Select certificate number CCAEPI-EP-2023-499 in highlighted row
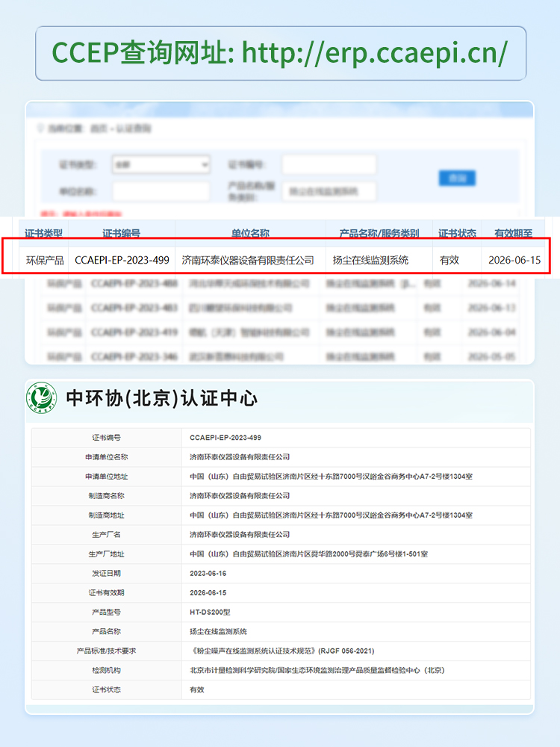Image resolution: width=560 pixels, height=747 pixels. tap(122, 261)
